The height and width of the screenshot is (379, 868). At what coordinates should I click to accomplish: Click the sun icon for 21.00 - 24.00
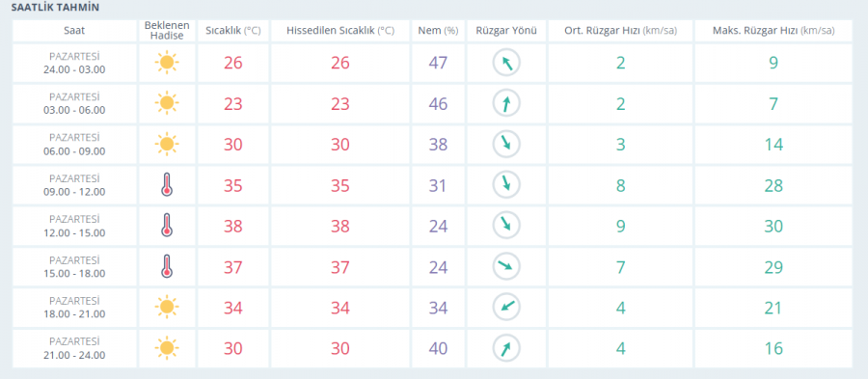[x=167, y=348]
